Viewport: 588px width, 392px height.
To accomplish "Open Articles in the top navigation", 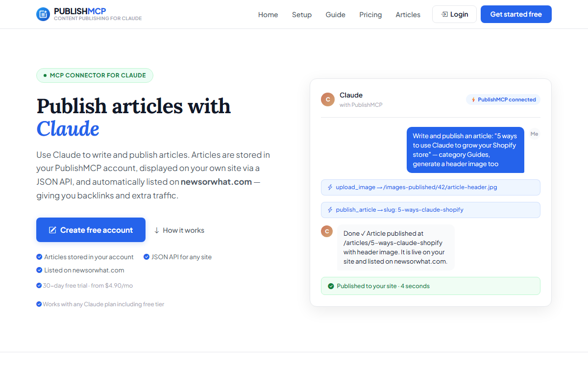I will (408, 15).
